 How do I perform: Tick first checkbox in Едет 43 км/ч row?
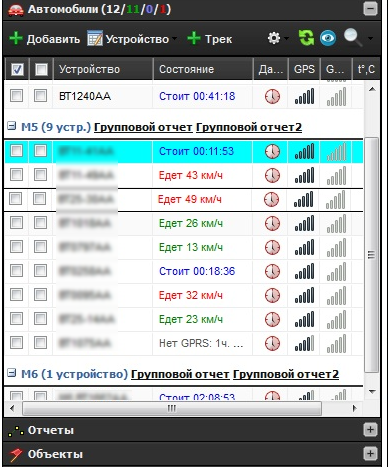16,174
